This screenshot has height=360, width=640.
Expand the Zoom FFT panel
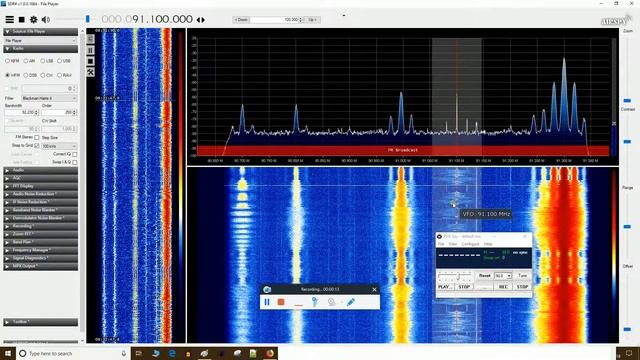[x=40, y=234]
